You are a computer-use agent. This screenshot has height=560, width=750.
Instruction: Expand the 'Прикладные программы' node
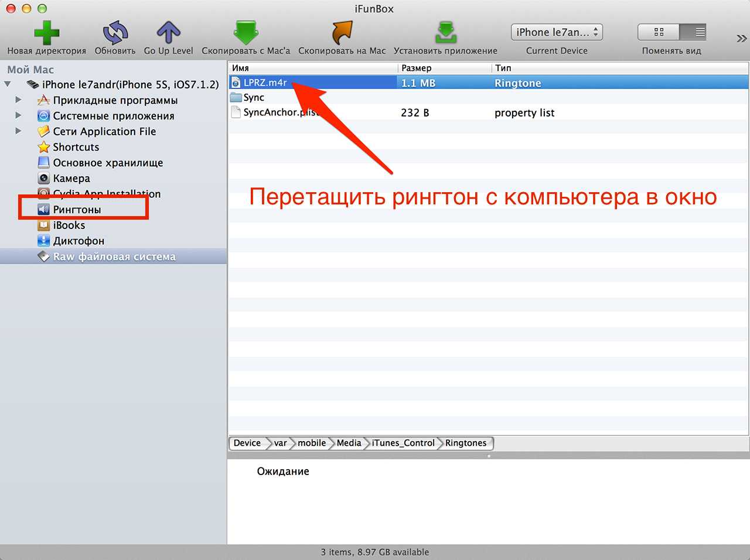point(19,100)
